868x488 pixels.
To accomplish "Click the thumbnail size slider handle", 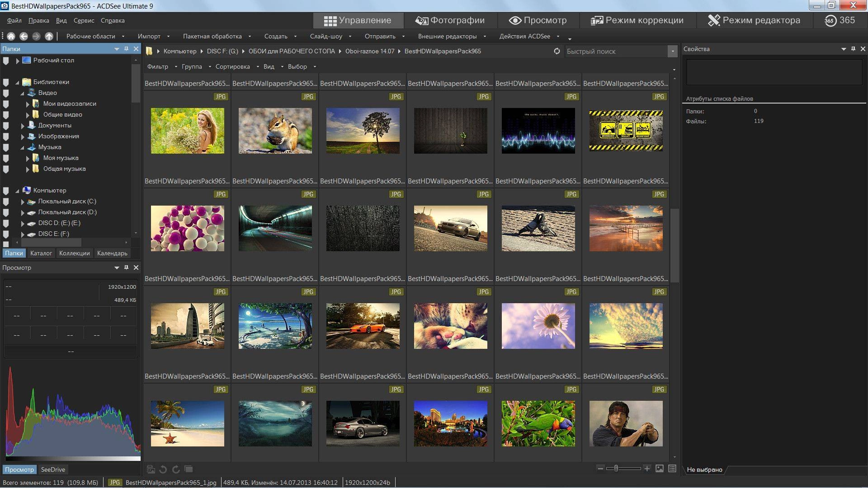I will coord(616,468).
